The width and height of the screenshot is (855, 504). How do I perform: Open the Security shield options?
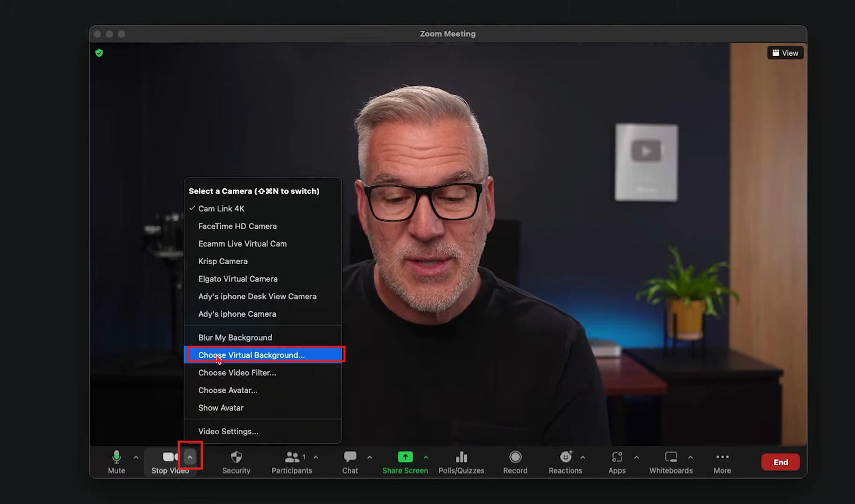pos(236,462)
